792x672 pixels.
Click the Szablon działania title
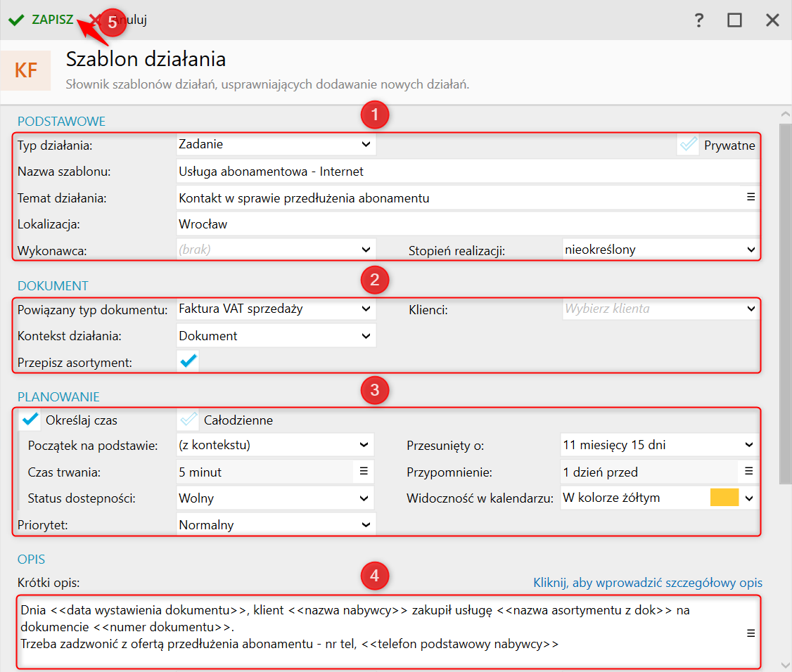146,59
